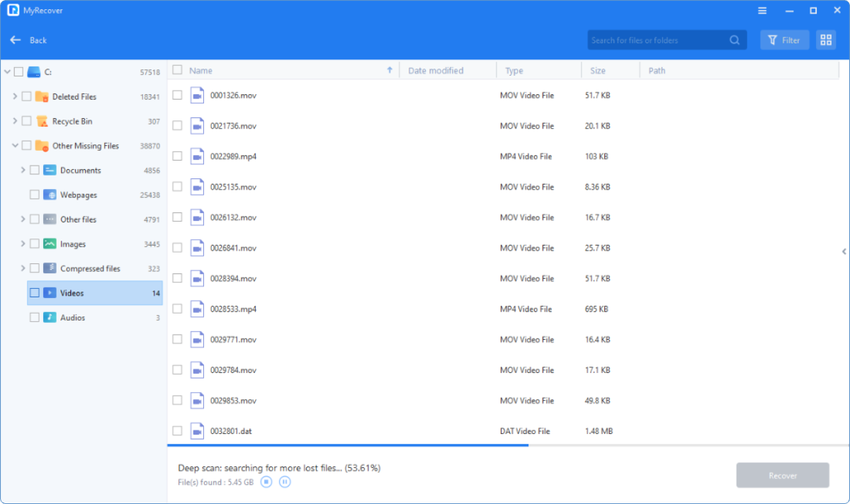The width and height of the screenshot is (850, 504).
Task: Collapse the Other Missing Files node
Action: 15,146
